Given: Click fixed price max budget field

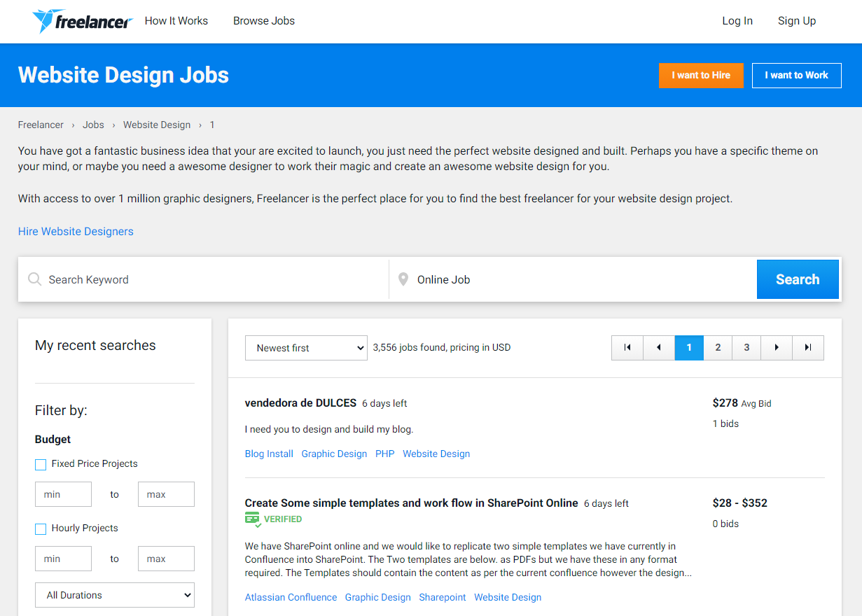Looking at the screenshot, I should [166, 494].
